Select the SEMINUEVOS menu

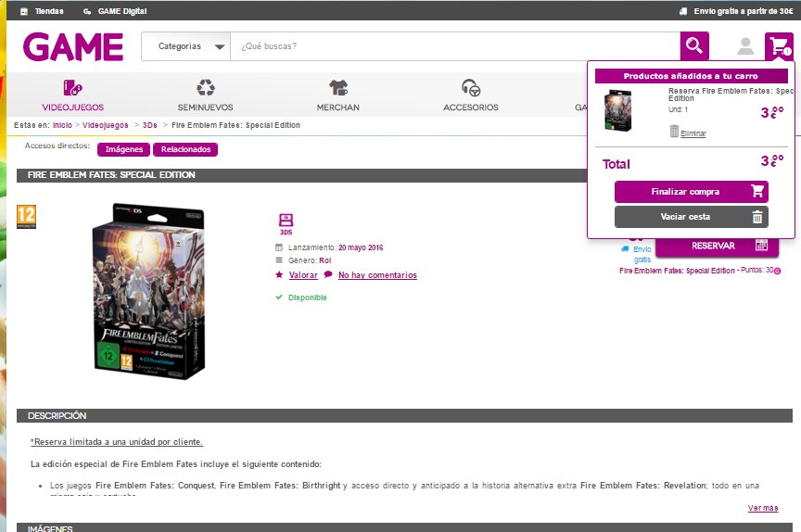(x=206, y=108)
